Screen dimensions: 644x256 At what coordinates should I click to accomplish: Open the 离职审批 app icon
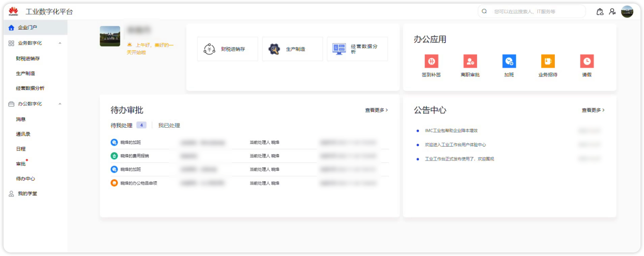[x=470, y=61]
